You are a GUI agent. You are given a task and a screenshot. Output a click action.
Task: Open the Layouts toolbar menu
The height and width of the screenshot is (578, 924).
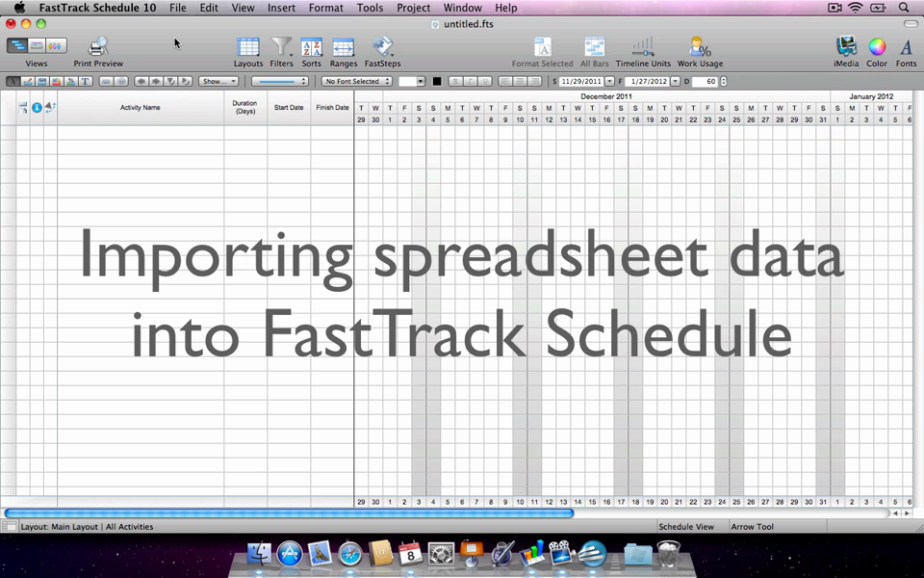point(248,52)
